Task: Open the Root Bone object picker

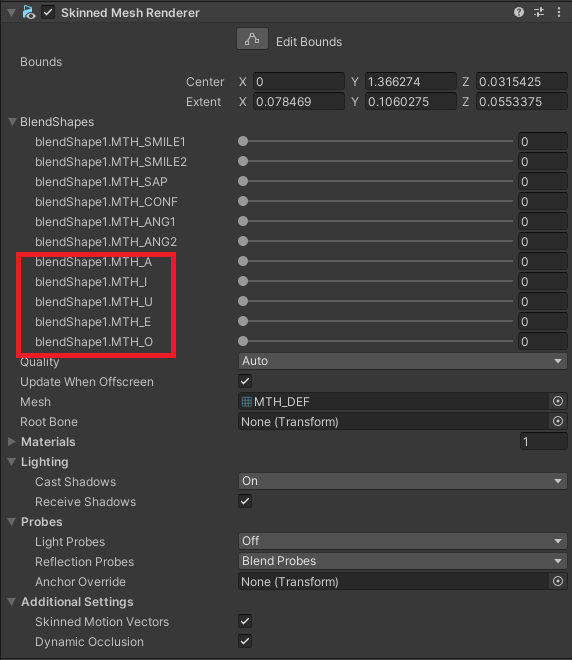Action: (558, 421)
